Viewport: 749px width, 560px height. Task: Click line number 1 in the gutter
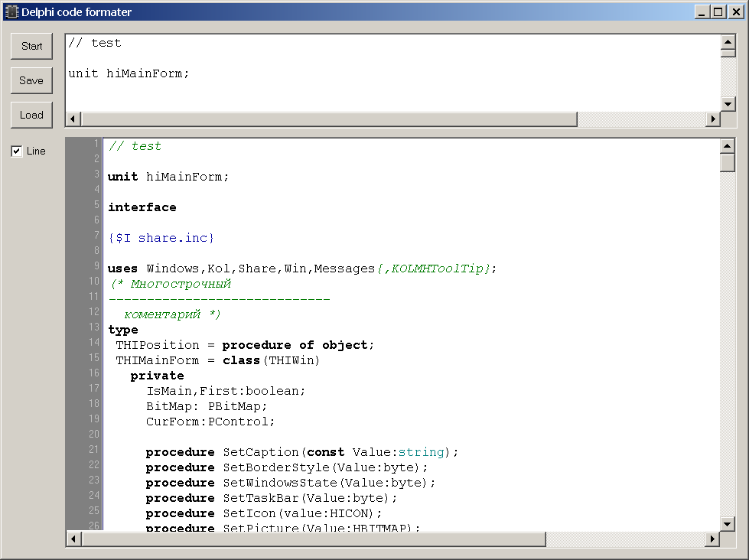[96, 143]
